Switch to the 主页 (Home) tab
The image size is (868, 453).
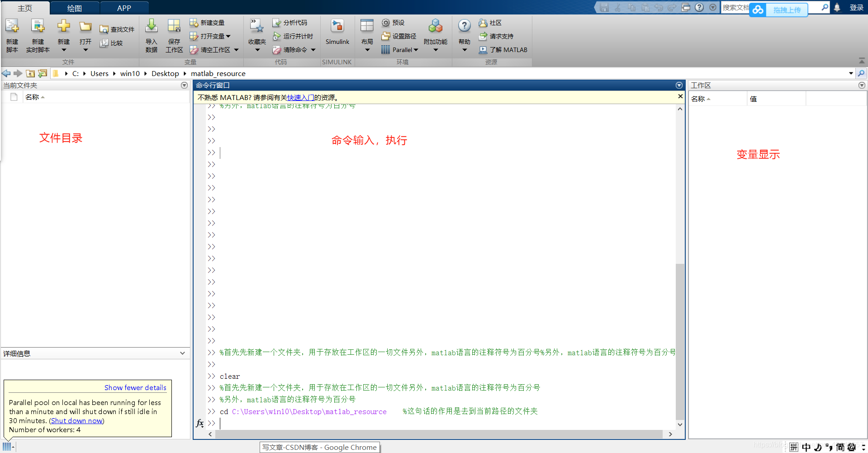coord(25,8)
